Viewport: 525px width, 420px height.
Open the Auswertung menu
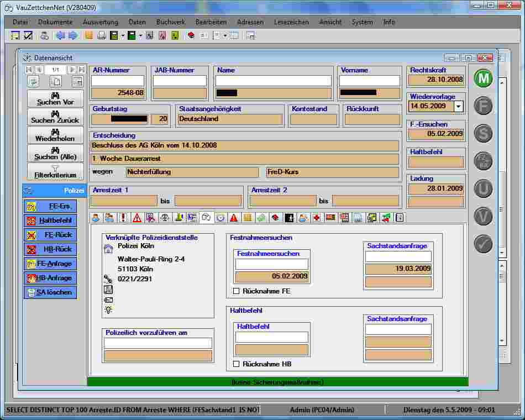point(101,22)
